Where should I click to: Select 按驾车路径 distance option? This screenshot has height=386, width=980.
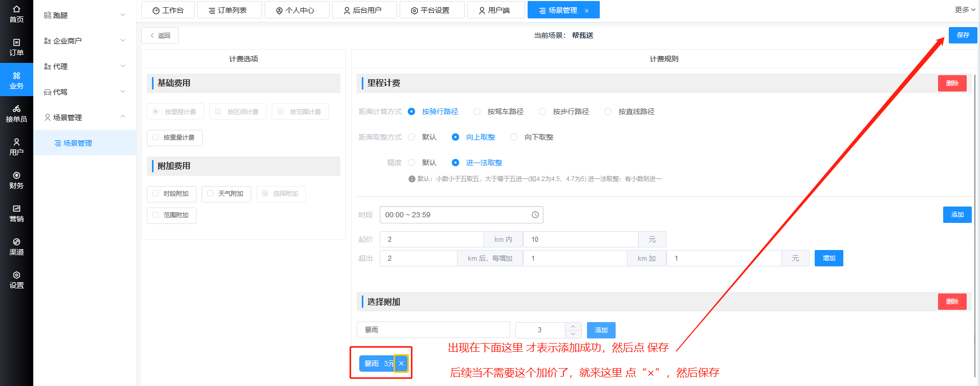point(499,111)
